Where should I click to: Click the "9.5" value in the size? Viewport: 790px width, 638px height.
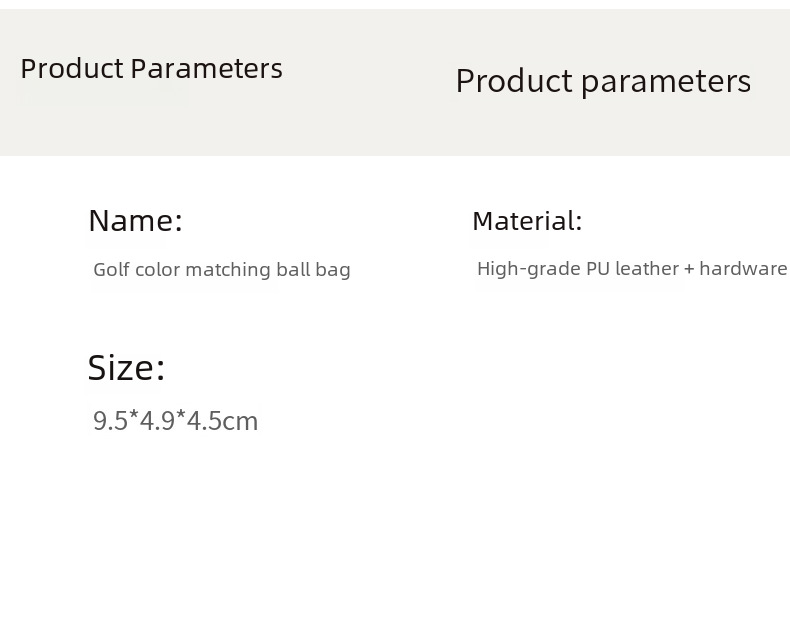tap(110, 421)
